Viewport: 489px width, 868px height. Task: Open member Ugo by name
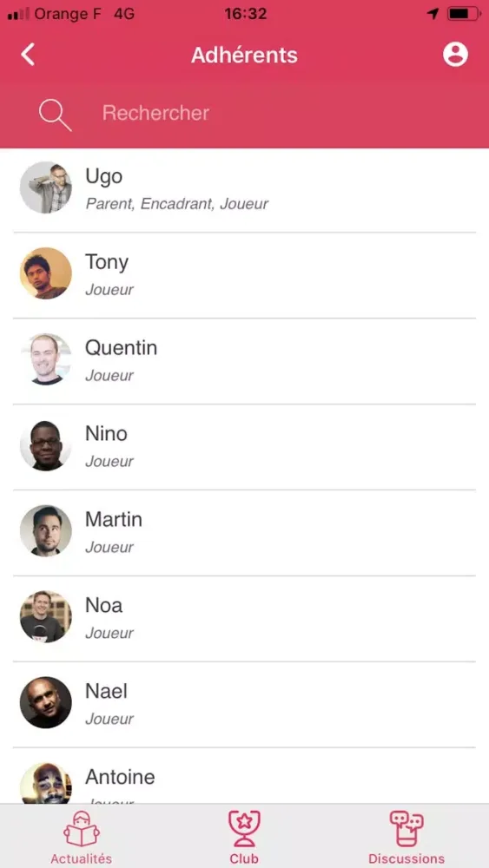click(x=103, y=177)
